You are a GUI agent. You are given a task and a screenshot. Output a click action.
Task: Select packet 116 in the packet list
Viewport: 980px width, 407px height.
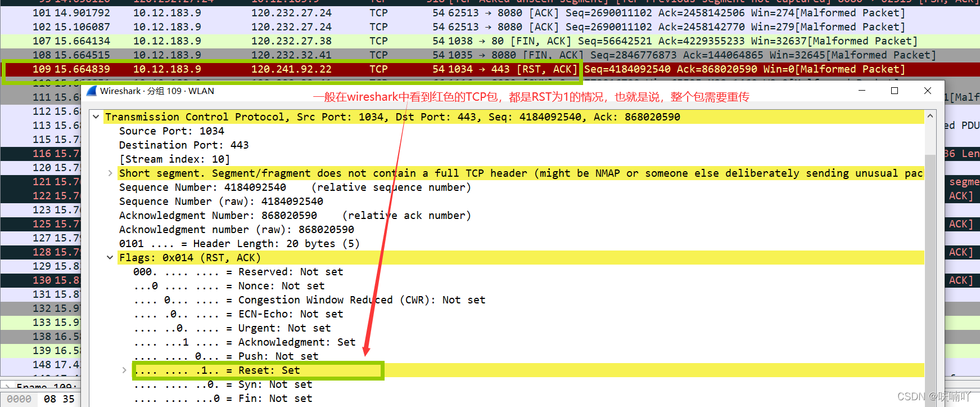(x=40, y=154)
